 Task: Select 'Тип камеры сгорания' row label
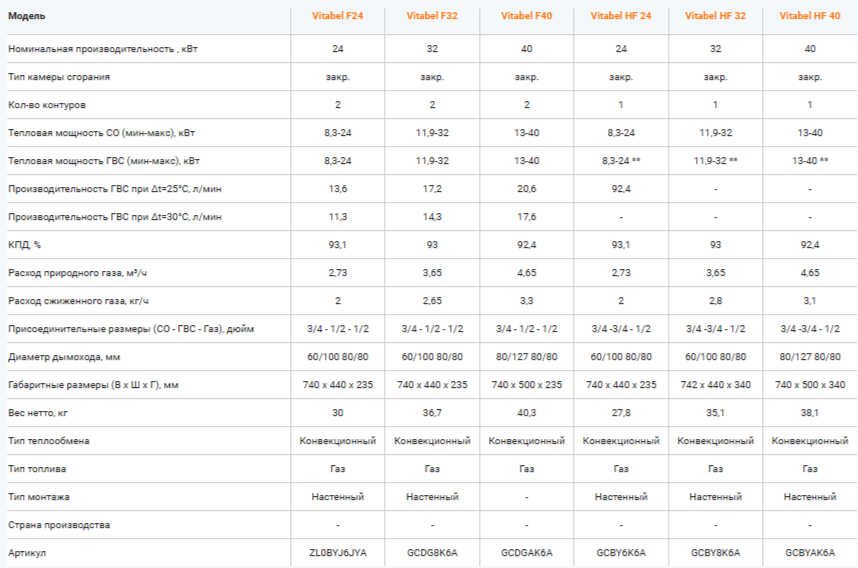pyautogui.click(x=59, y=77)
